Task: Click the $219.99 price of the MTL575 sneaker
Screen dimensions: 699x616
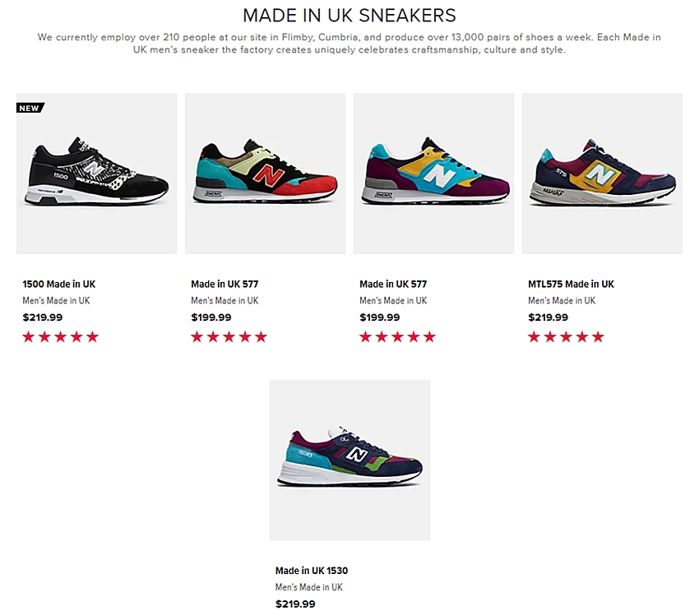Action: pos(548,317)
